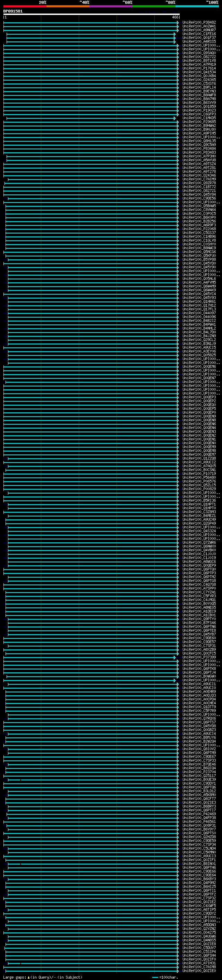Select label UniRef100_C3Z8M3
Image resolution: width=222 pixels, height=980 pixels.
click(x=199, y=512)
